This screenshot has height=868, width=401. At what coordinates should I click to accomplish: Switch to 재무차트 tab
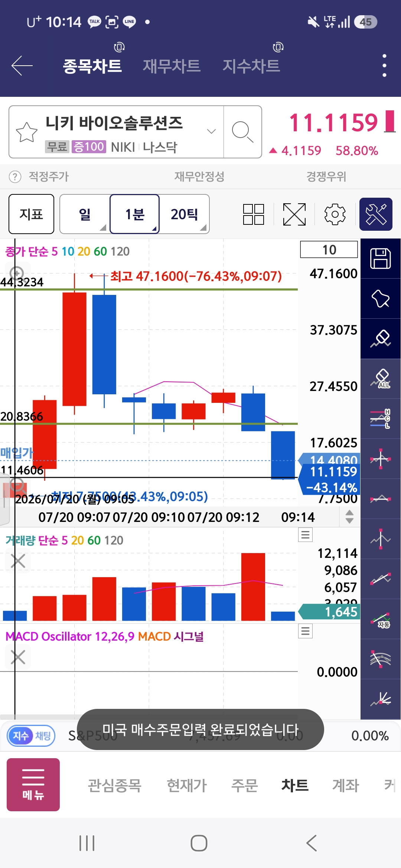coord(172,66)
